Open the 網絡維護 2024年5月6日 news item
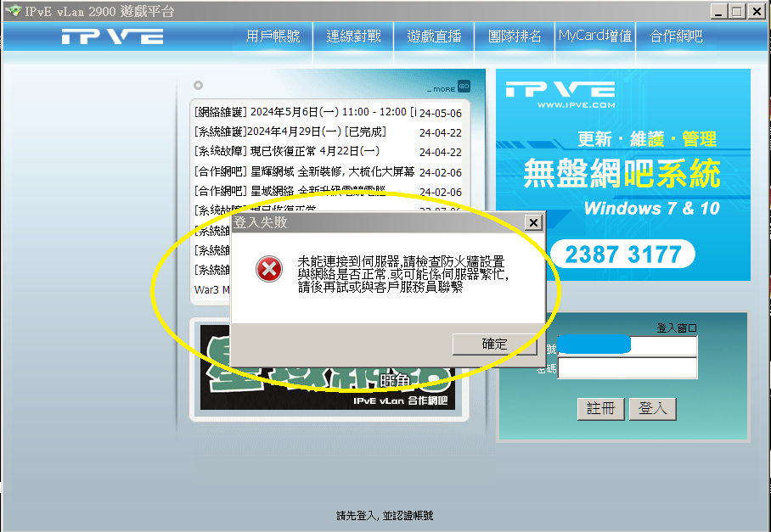The image size is (771, 532). pyautogui.click(x=306, y=112)
